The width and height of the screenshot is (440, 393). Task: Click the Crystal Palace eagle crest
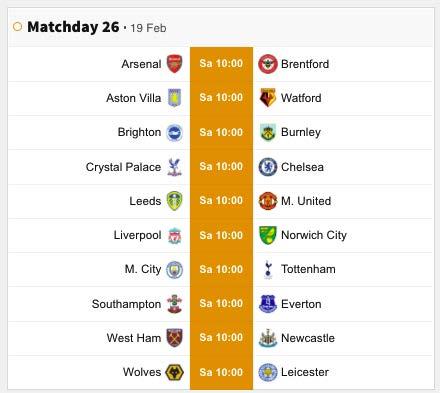[174, 167]
